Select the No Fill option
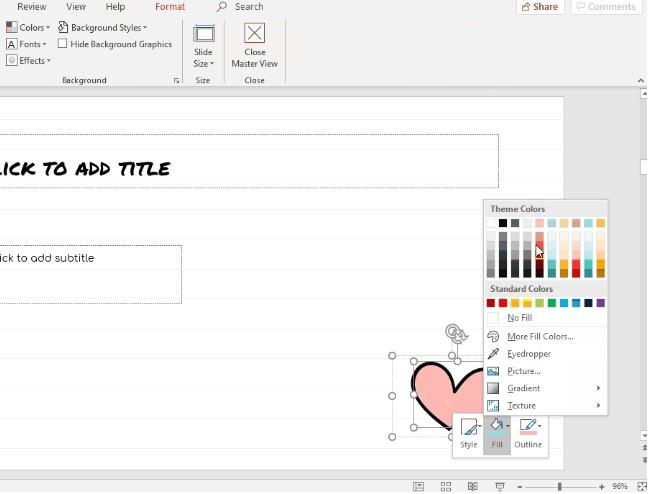 545,318
